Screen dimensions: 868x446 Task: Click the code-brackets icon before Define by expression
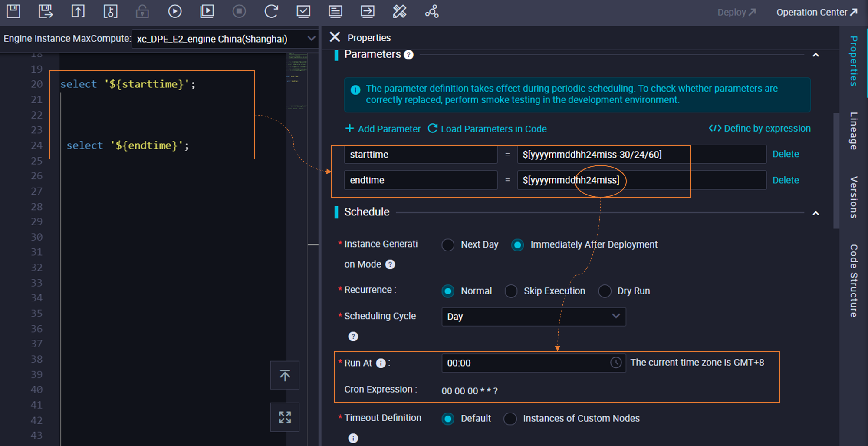point(715,129)
